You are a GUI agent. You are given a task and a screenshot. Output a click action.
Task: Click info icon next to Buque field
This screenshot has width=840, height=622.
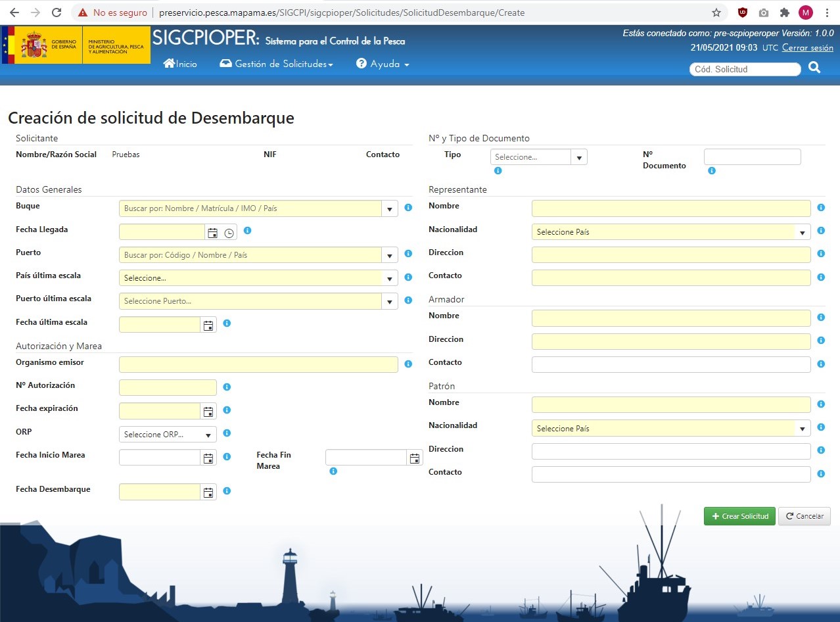pos(408,208)
